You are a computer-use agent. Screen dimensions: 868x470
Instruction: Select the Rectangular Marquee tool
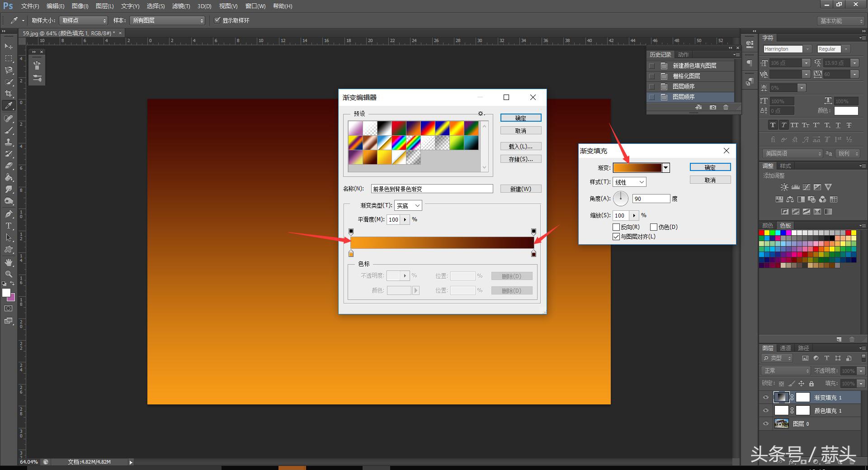click(9, 58)
